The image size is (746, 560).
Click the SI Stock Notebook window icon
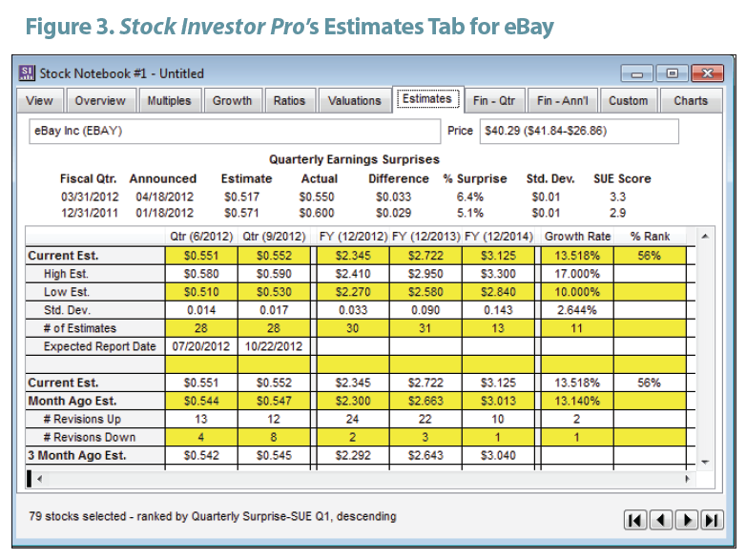[x=27, y=73]
